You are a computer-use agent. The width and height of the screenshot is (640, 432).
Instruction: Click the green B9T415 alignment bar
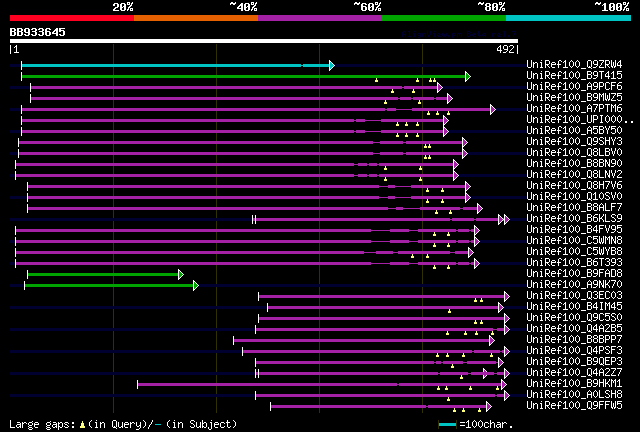point(246,76)
